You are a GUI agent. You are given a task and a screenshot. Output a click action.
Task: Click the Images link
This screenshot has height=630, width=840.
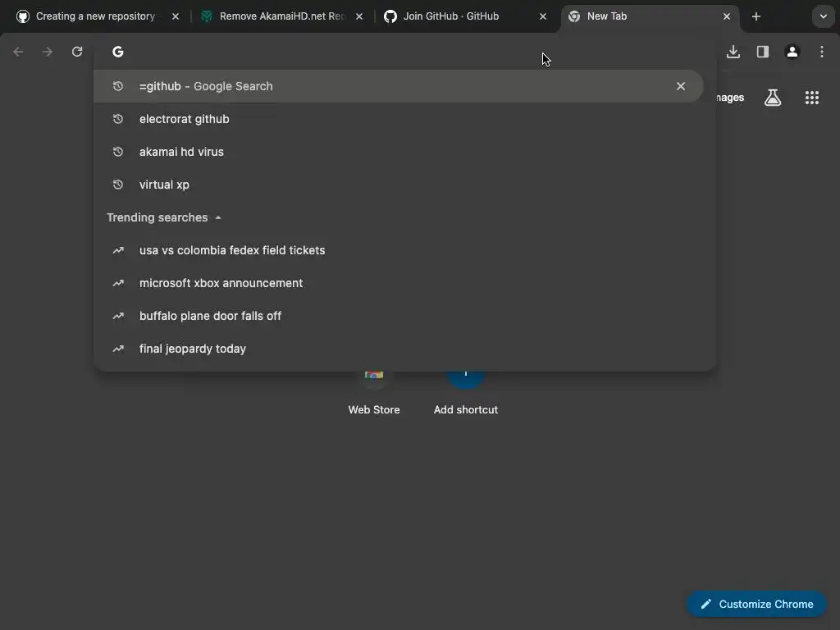click(x=729, y=98)
